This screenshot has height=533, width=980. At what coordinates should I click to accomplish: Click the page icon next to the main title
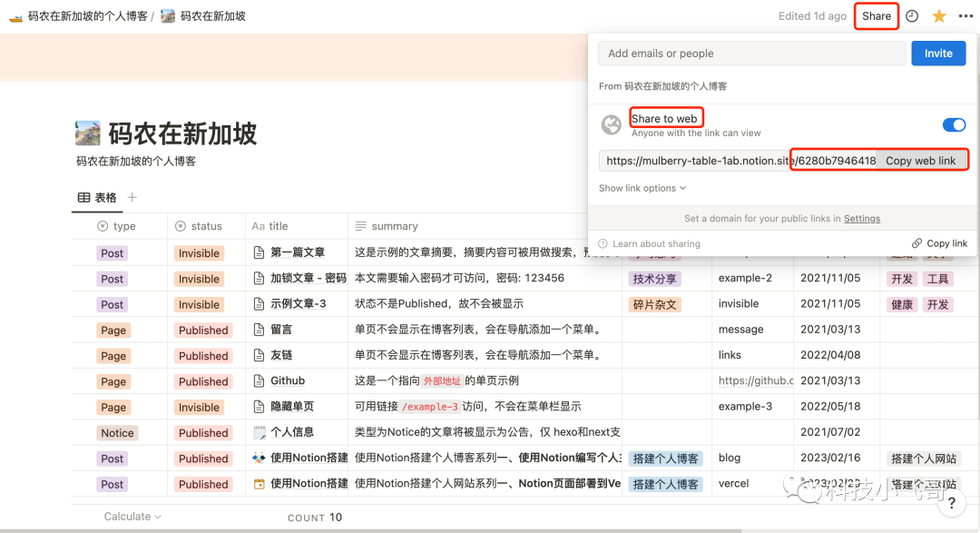coord(88,133)
